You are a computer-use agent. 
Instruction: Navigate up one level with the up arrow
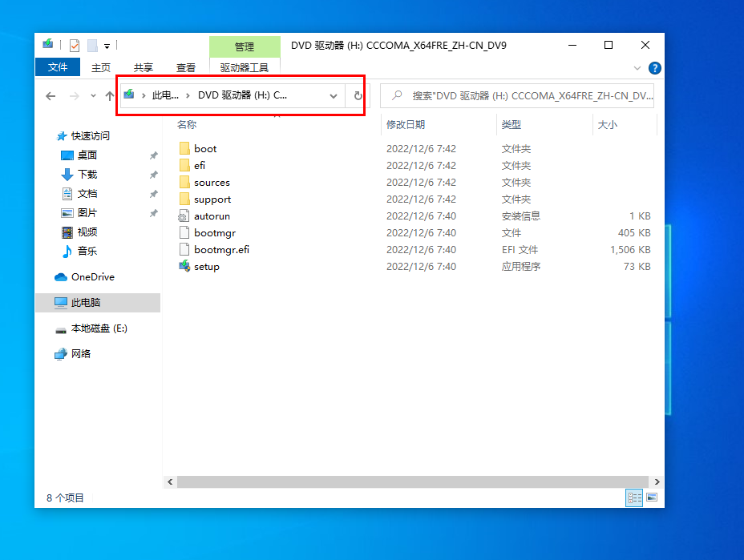(x=110, y=95)
